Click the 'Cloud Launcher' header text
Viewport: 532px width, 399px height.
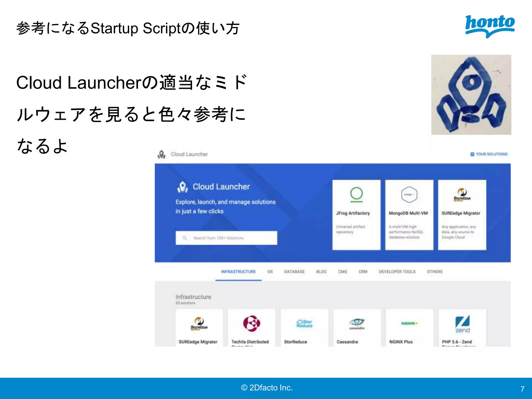(x=189, y=154)
